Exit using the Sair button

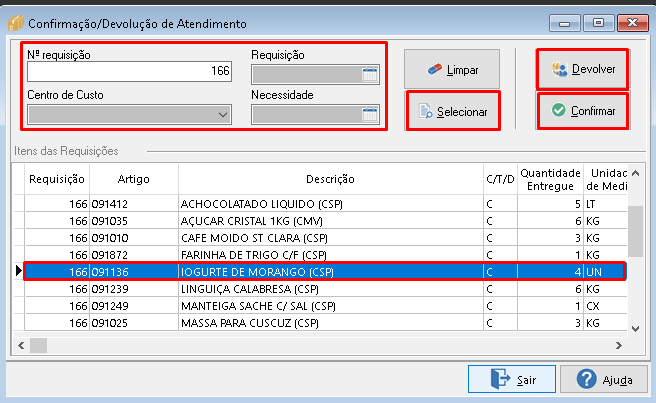click(x=512, y=379)
